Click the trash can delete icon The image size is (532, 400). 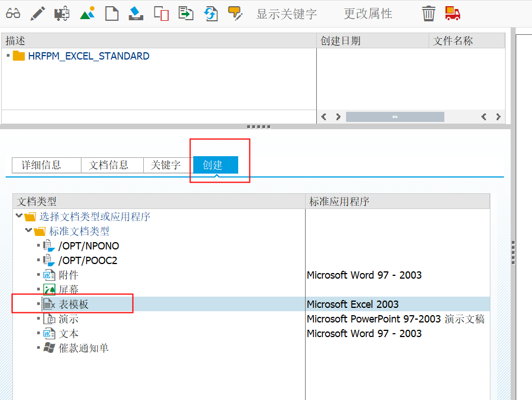[x=429, y=13]
